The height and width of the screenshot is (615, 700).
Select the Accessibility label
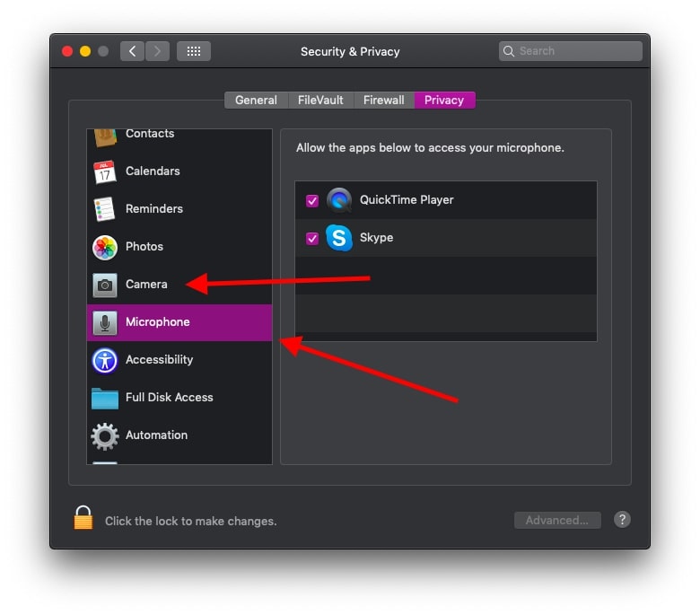tap(160, 359)
